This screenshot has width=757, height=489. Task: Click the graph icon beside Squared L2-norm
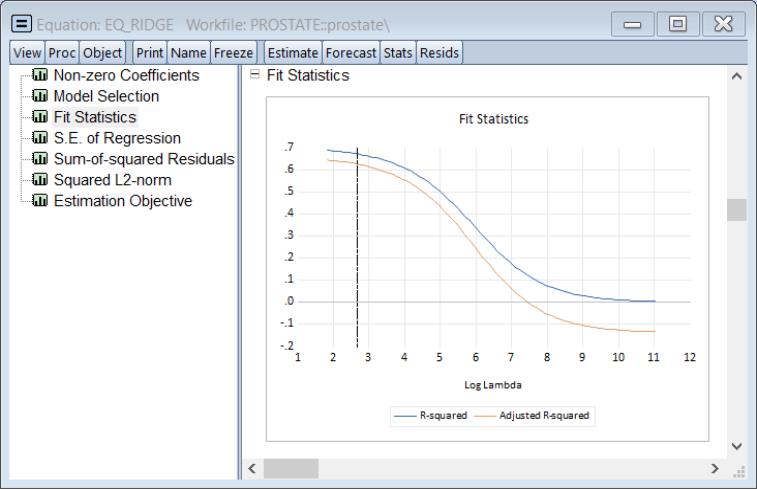tap(41, 181)
